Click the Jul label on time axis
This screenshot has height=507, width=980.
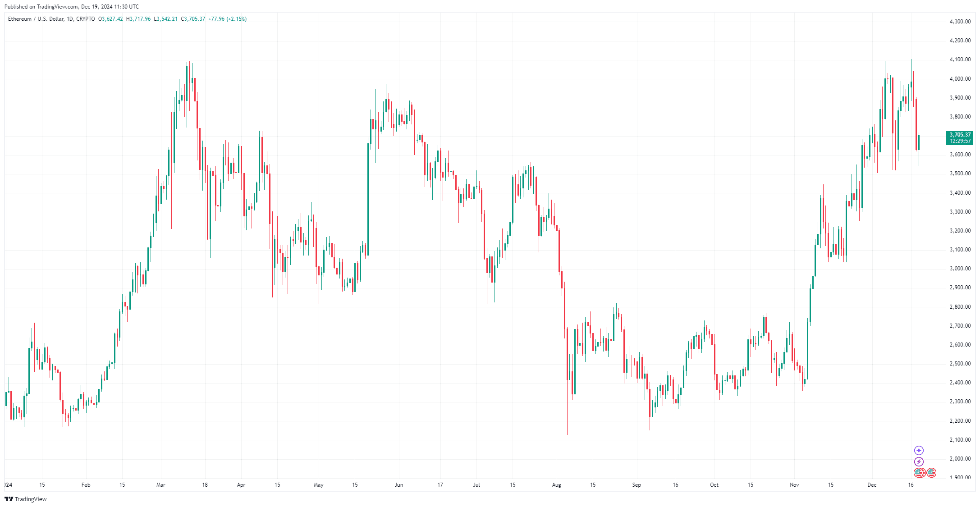click(x=476, y=485)
